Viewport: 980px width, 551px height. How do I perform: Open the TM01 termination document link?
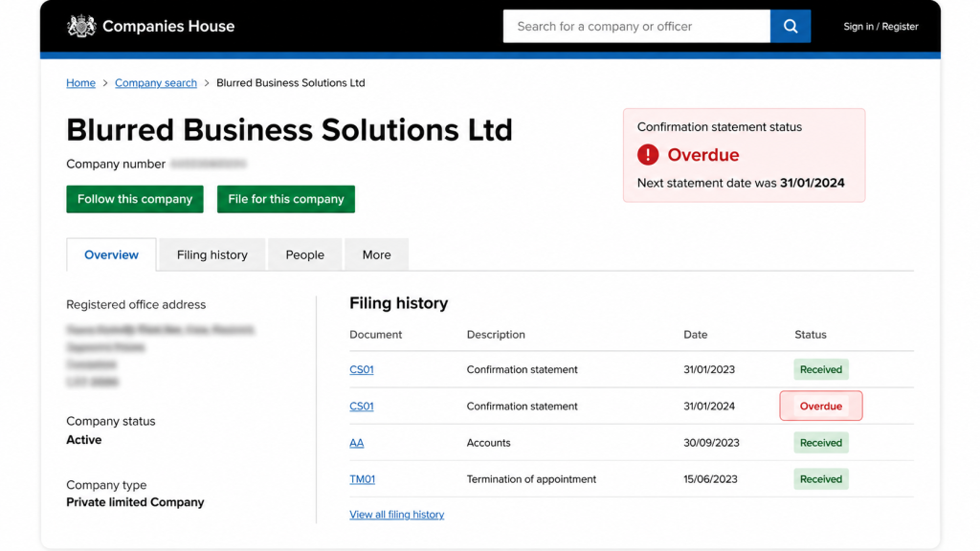click(362, 479)
